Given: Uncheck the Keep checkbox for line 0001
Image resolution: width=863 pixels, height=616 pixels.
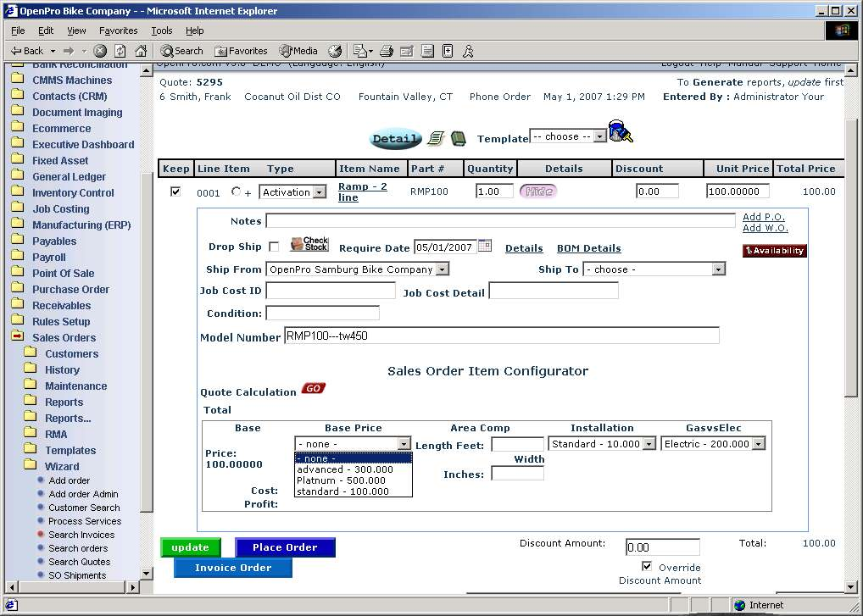Looking at the screenshot, I should 175,191.
